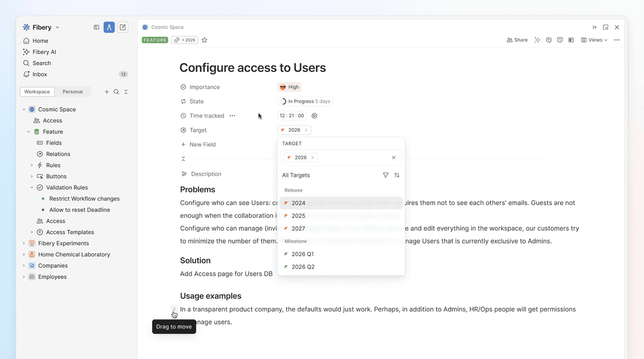Create new entity with the compose icon
The width and height of the screenshot is (644, 359).
122,28
